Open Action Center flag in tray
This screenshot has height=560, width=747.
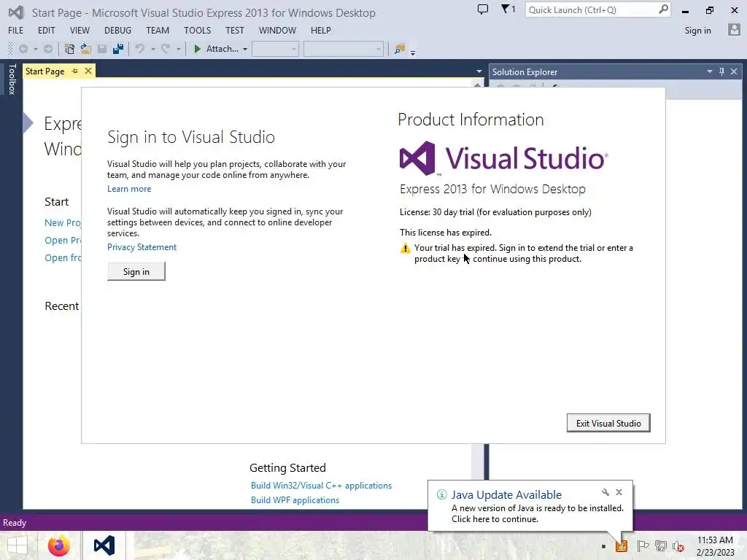coord(642,545)
